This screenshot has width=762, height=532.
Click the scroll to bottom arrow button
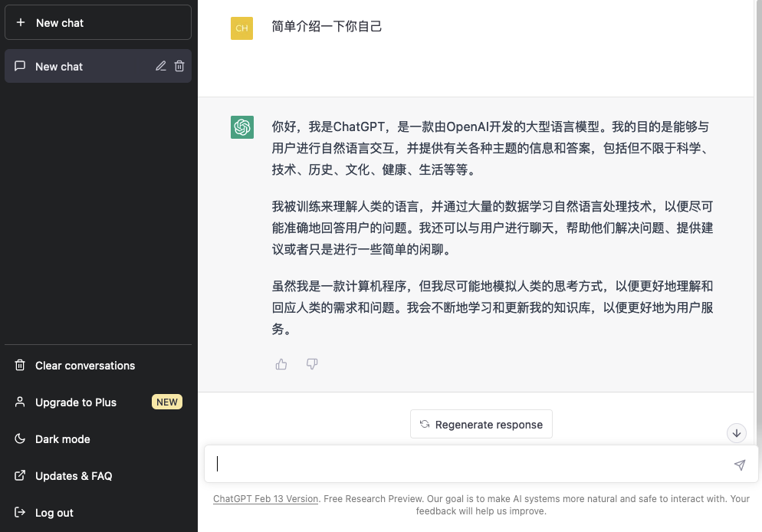point(737,433)
